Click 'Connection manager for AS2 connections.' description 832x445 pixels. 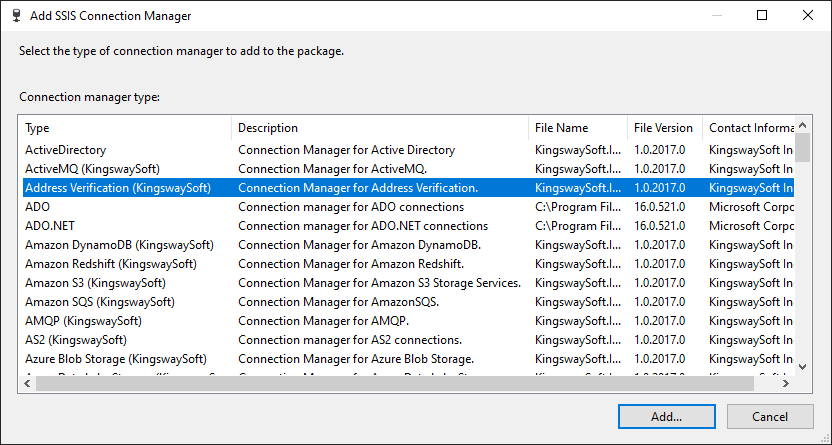(x=350, y=340)
